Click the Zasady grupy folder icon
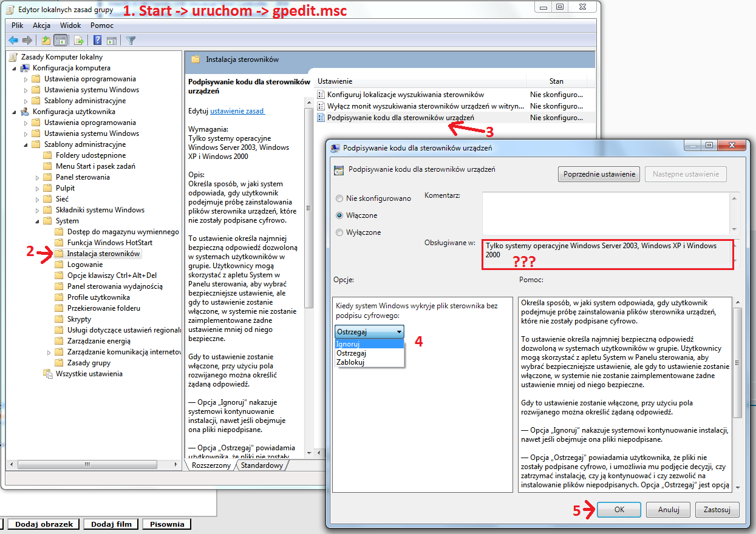Viewport: 756px width, 534px height. (59, 363)
